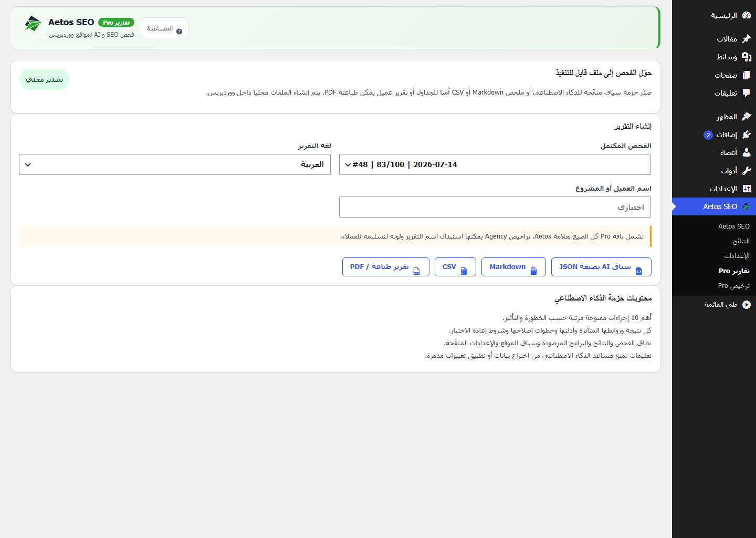Click the Agency license notice text
Viewport: 756px width, 538px height.
[x=492, y=236]
